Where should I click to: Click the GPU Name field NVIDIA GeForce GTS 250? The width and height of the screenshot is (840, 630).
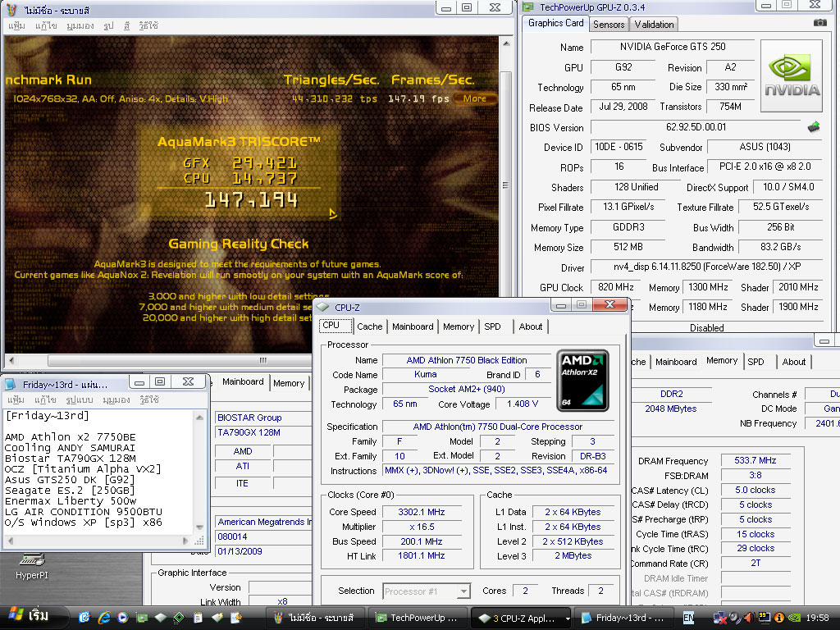[x=673, y=47]
